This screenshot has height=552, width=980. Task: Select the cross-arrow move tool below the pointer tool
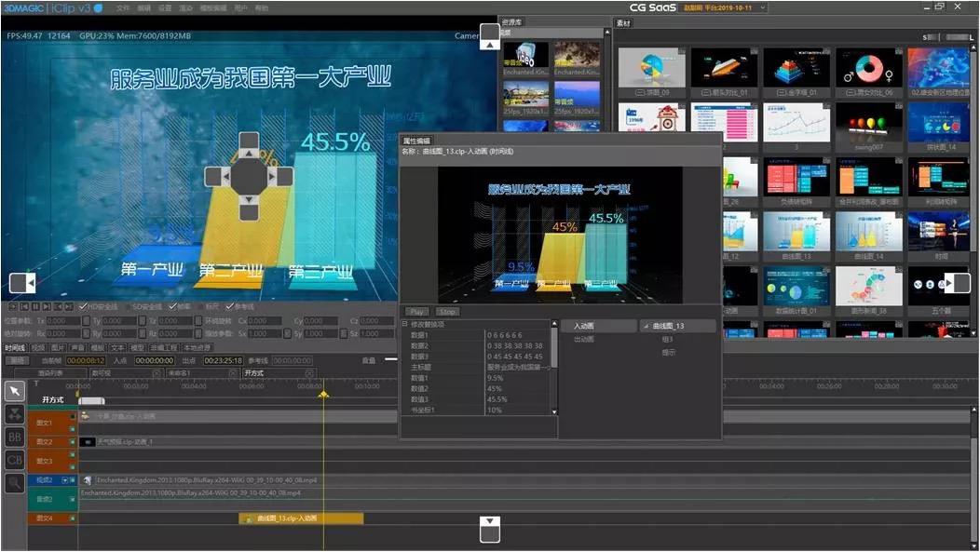pos(14,414)
